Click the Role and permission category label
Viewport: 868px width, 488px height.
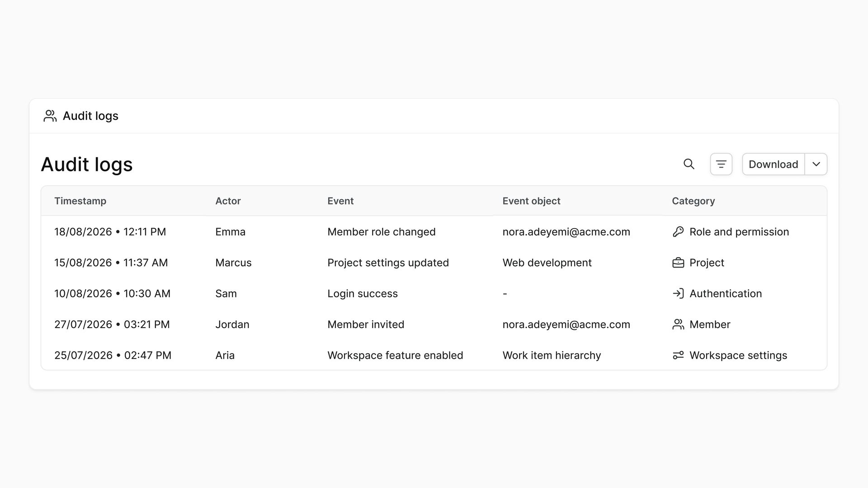[x=739, y=232]
